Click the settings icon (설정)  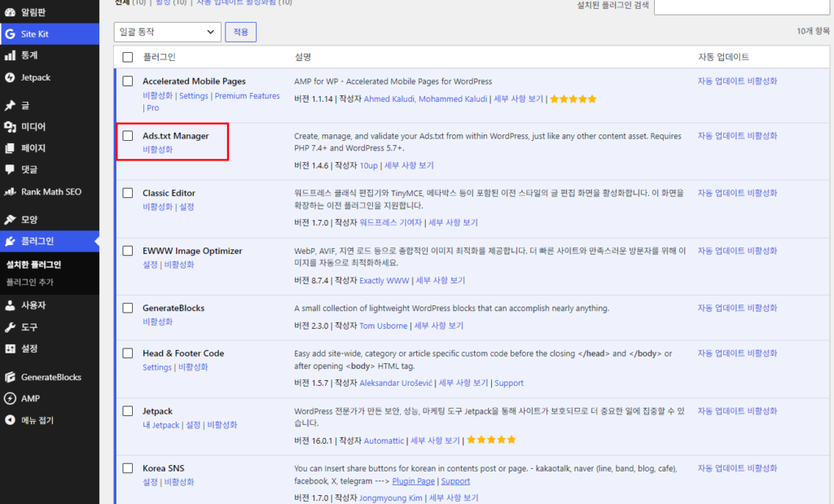(x=10, y=348)
